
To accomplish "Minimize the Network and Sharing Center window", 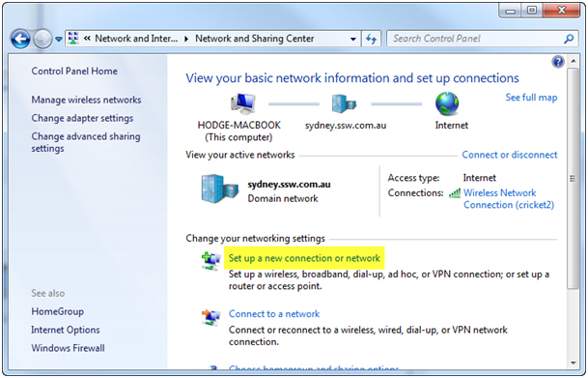I will pyautogui.click(x=511, y=11).
